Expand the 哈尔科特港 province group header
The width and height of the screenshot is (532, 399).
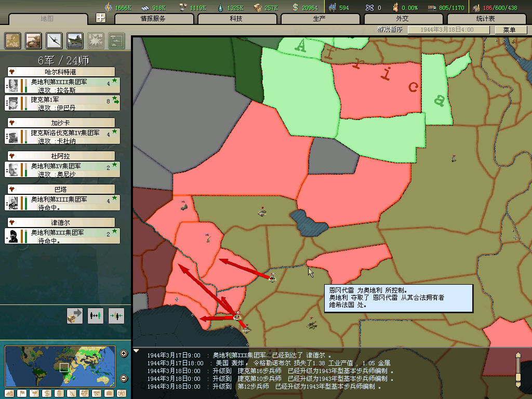tap(61, 72)
